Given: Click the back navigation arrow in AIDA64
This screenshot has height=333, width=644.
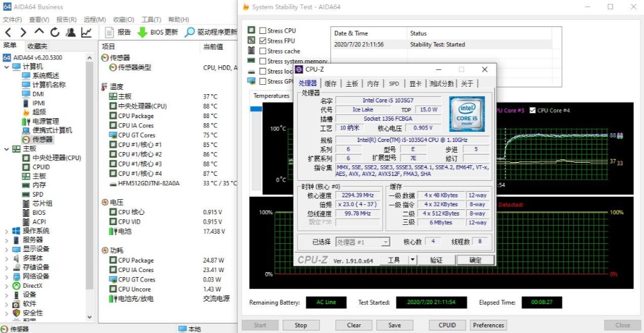Looking at the screenshot, I should (8, 32).
